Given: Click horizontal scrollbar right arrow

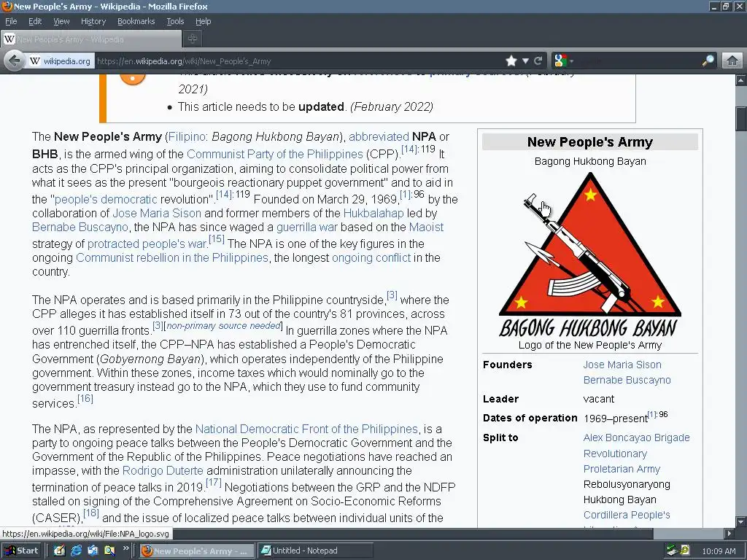Looking at the screenshot, I should (x=729, y=533).
